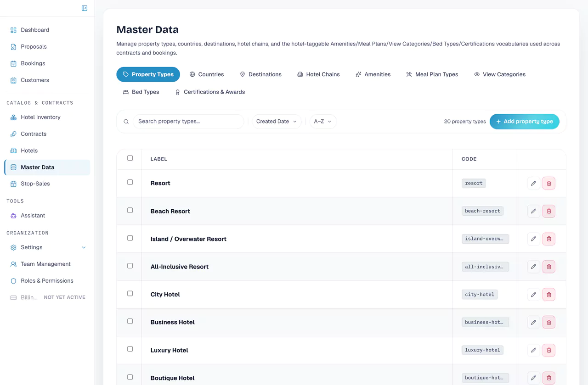The width and height of the screenshot is (588, 385).
Task: Open Contracts in sidebar
Action: tap(47, 134)
